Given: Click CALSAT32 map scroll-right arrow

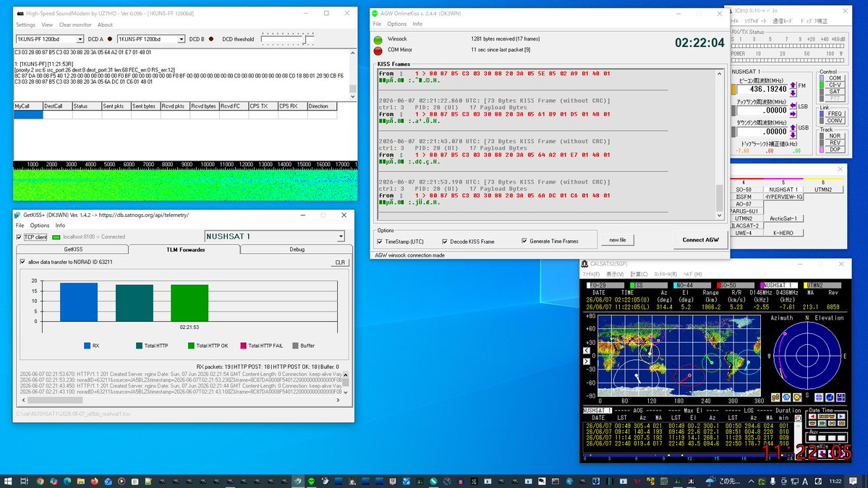Looking at the screenshot, I should [x=586, y=361].
